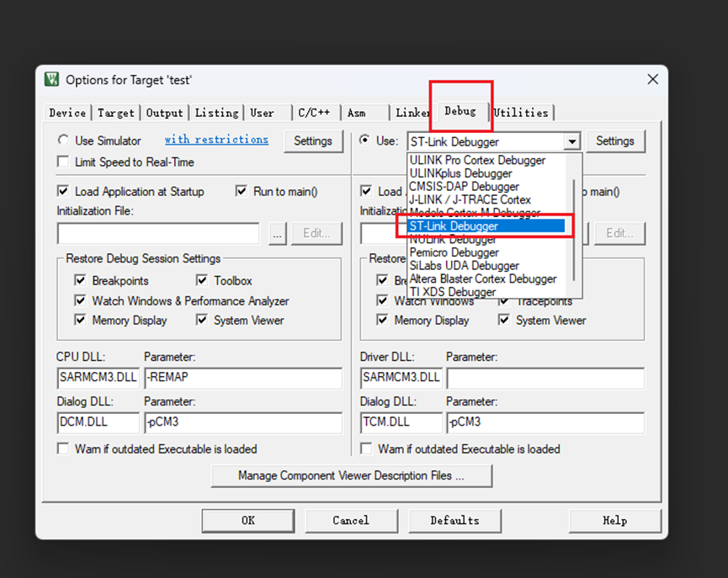Screen dimensions: 728x578
Task: Open Help for this dialog
Action: point(614,521)
